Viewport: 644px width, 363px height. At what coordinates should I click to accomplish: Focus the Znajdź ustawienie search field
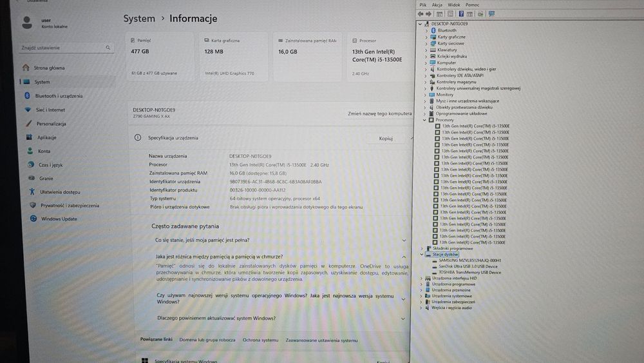66,48
